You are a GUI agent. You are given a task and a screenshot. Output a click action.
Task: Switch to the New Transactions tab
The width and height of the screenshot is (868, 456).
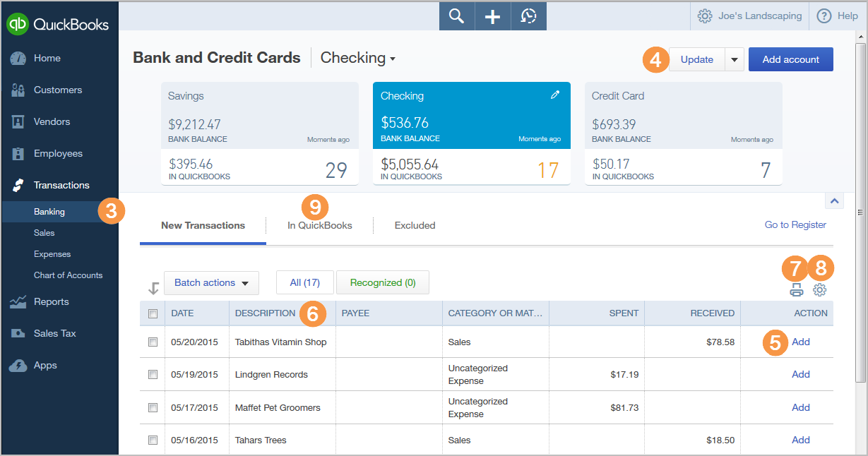click(203, 226)
